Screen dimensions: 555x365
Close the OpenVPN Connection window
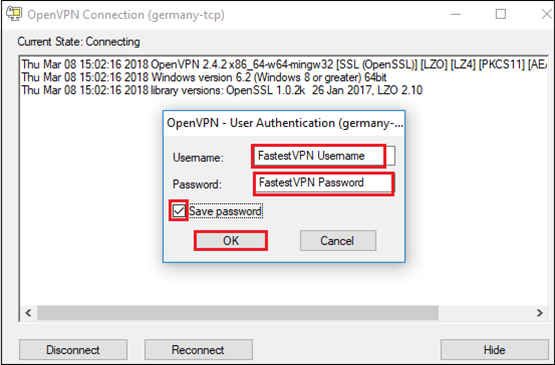click(546, 15)
